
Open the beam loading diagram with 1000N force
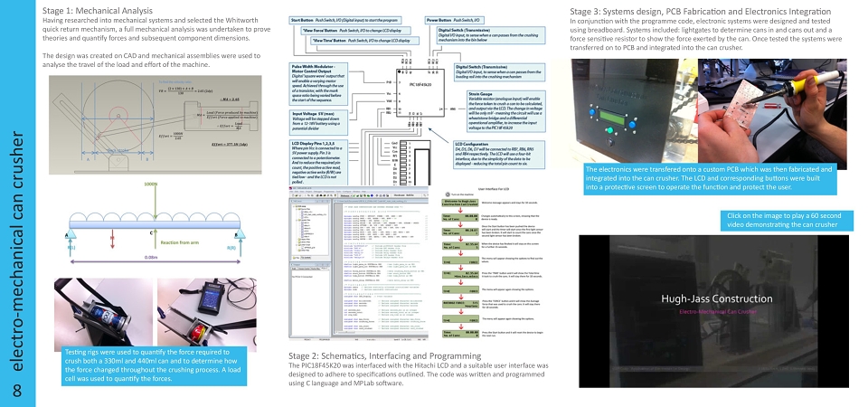[156, 222]
